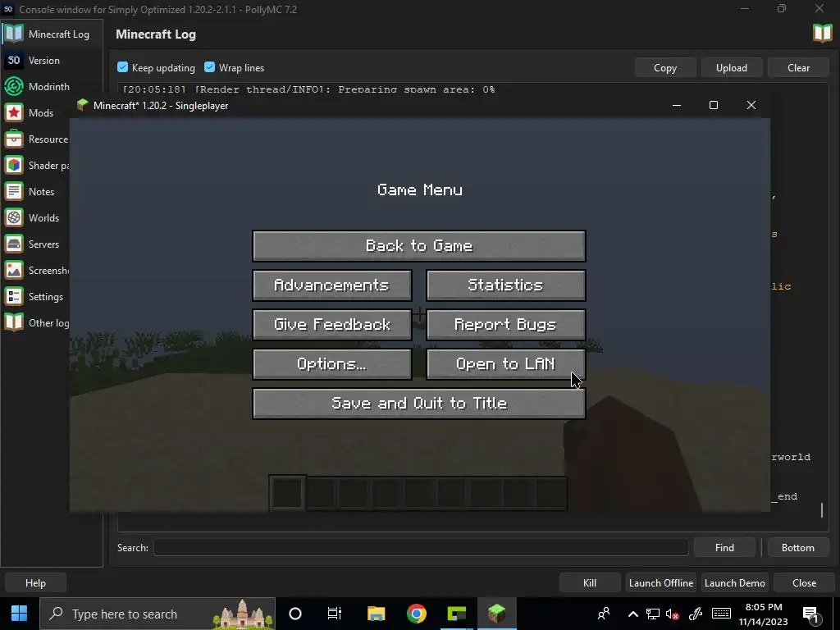Open the Servers icon in sidebar
This screenshot has width=840, height=630.
(14, 244)
